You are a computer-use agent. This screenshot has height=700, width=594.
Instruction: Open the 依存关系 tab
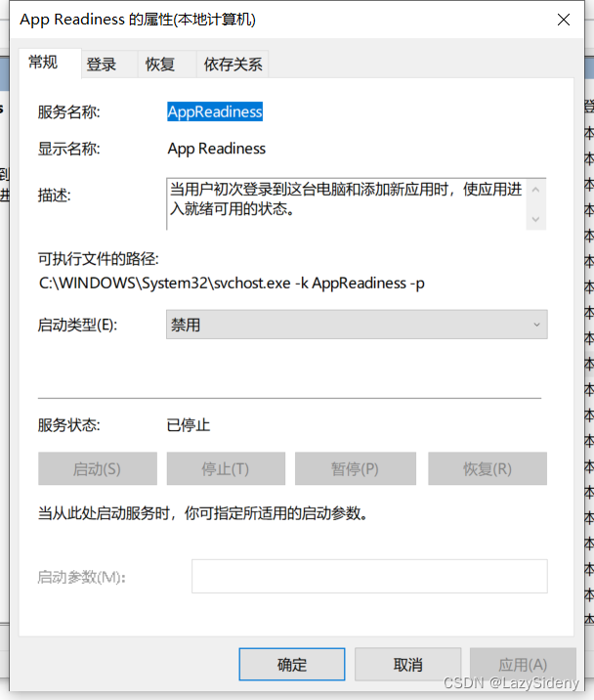coord(233,65)
